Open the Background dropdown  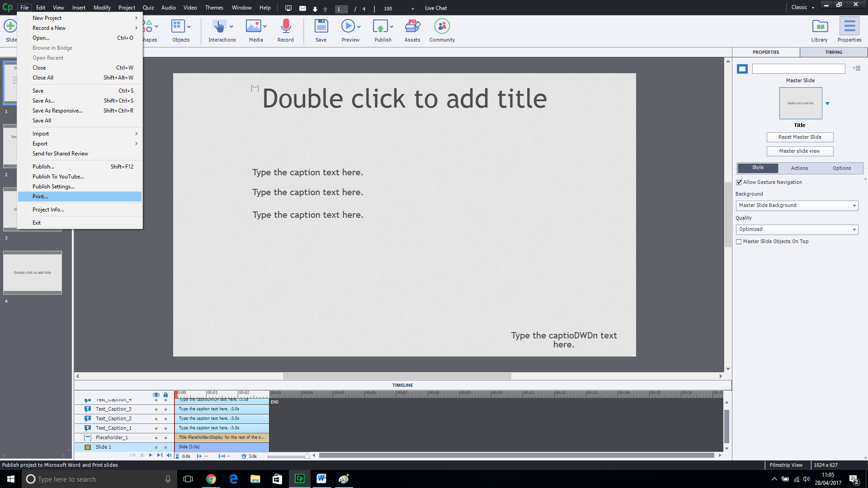[x=797, y=206]
